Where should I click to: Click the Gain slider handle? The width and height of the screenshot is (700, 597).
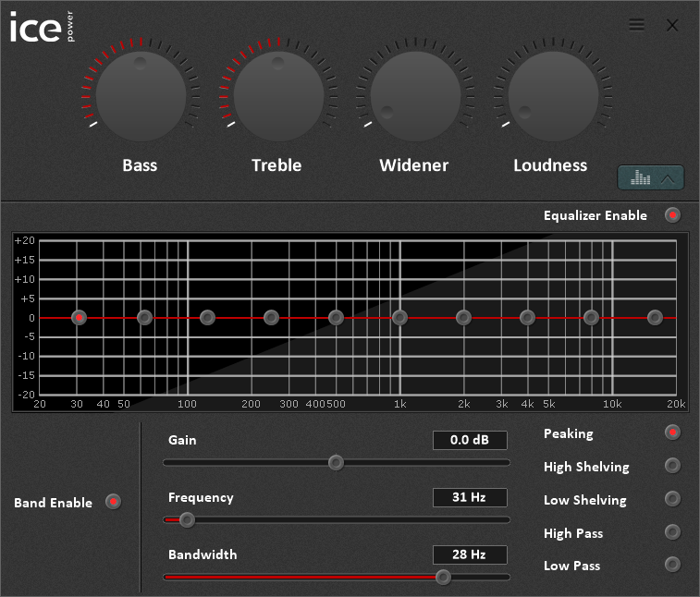pyautogui.click(x=336, y=462)
